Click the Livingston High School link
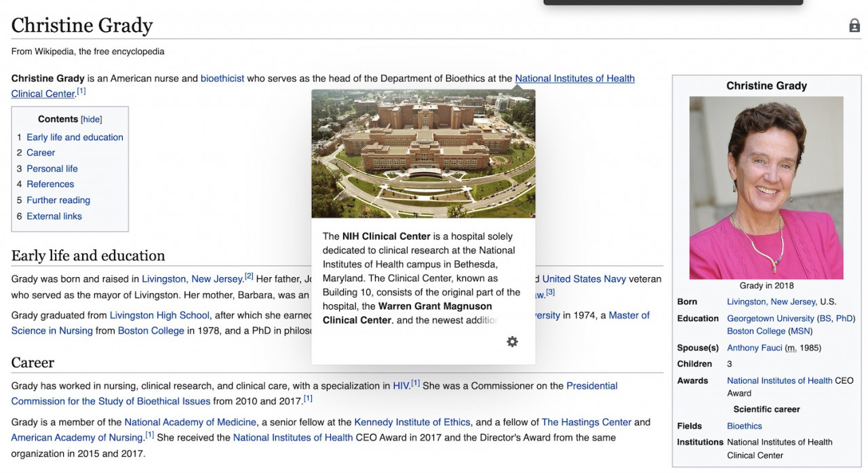 tap(159, 315)
